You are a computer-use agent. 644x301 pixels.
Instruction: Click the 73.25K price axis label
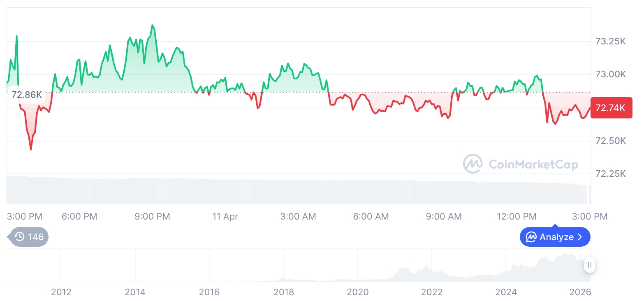click(611, 42)
